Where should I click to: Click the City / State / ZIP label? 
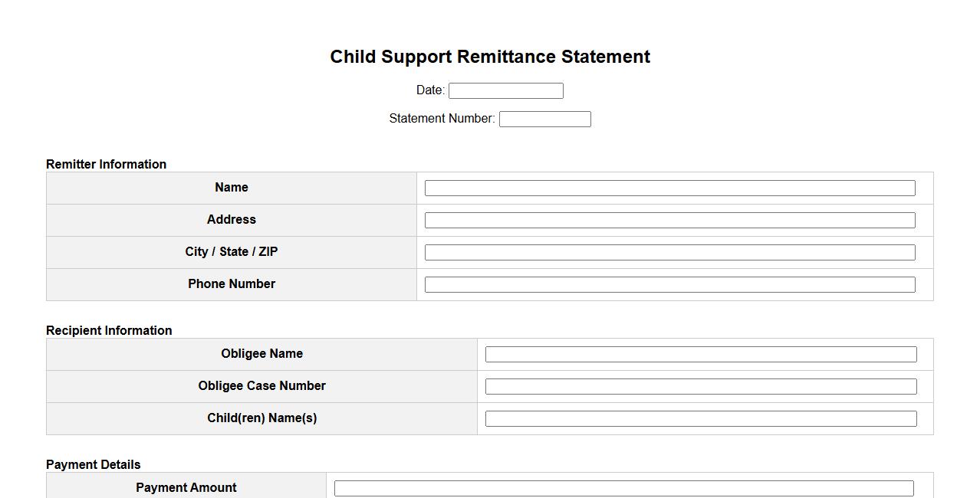pyautogui.click(x=232, y=252)
